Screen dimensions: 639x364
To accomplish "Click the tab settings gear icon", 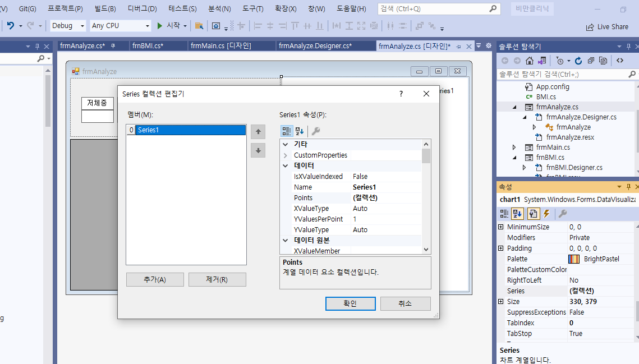I will [489, 45].
